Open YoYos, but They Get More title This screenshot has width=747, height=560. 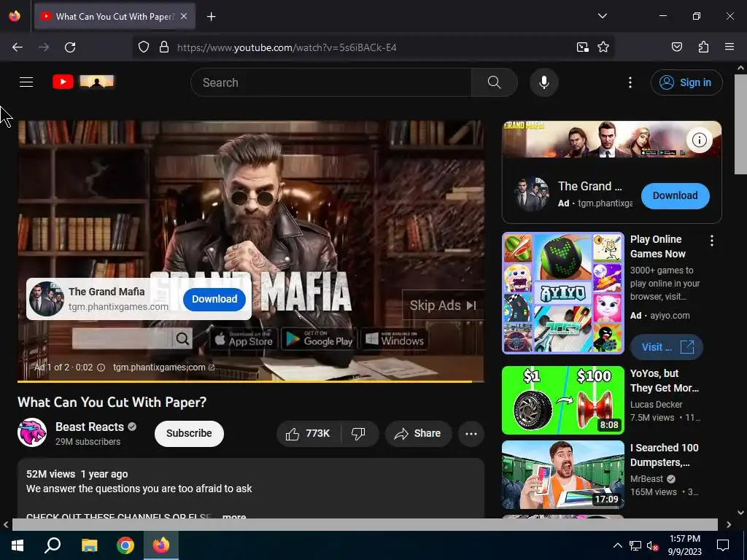(x=664, y=381)
